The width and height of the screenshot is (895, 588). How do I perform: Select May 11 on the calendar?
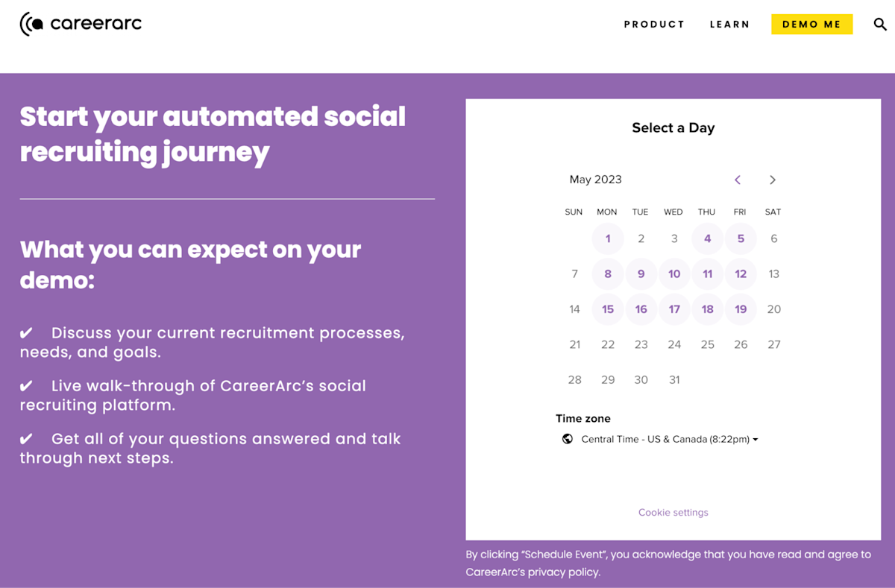(707, 274)
